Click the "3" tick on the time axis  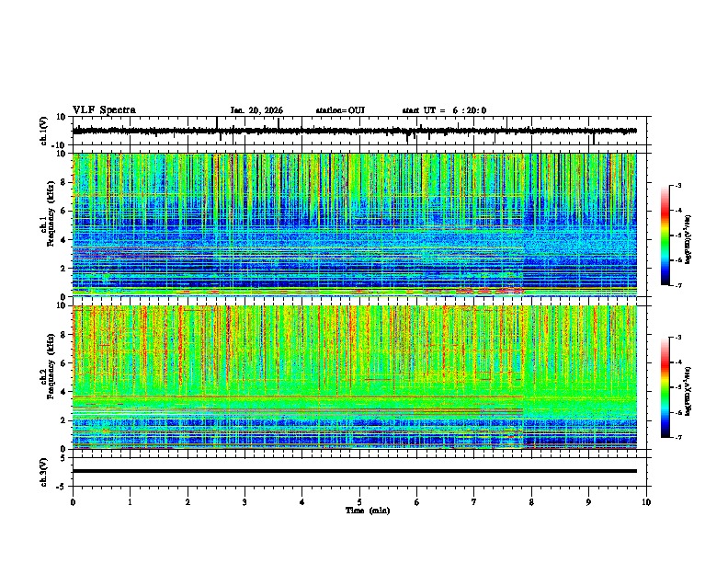pyautogui.click(x=245, y=502)
